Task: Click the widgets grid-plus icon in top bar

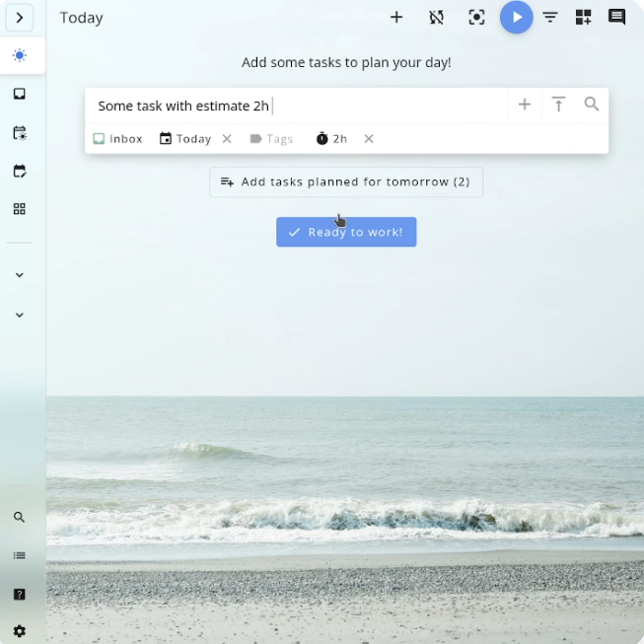Action: point(584,18)
